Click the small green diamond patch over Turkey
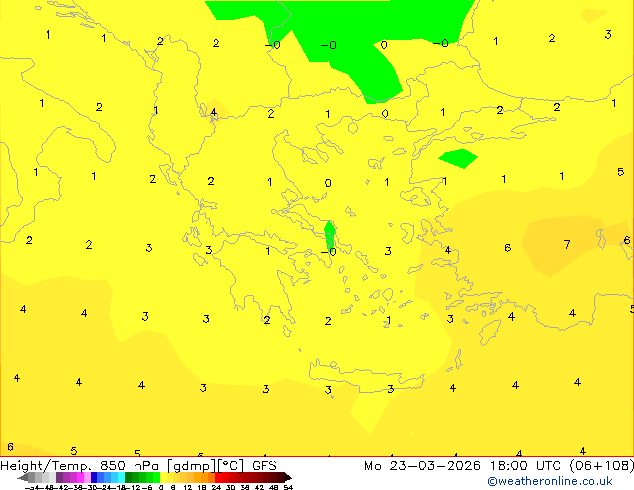 click(x=458, y=158)
